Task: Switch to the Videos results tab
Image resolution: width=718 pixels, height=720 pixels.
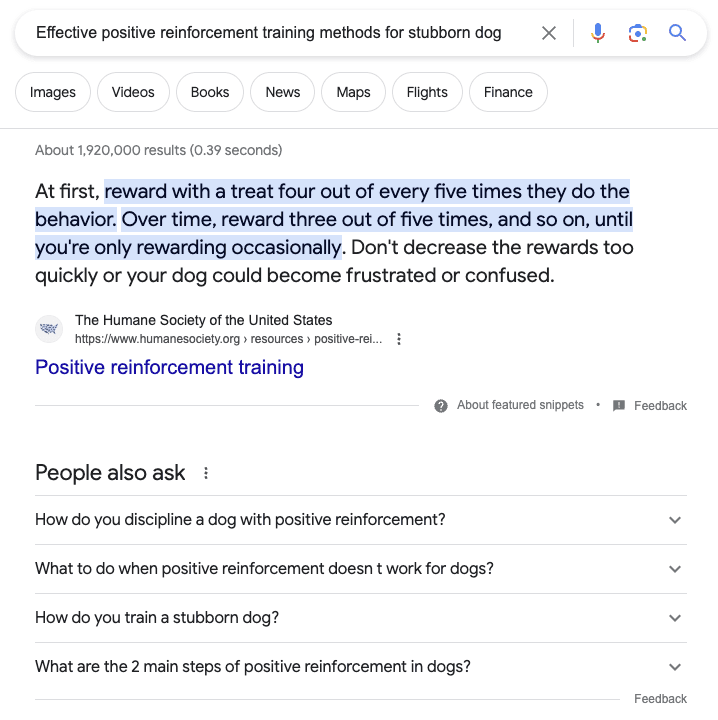Action: point(133,92)
